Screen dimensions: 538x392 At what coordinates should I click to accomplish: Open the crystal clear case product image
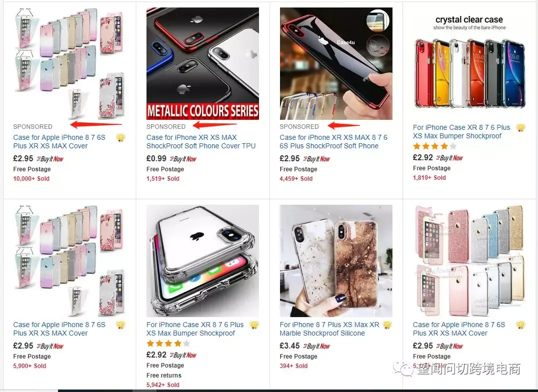coord(469,64)
